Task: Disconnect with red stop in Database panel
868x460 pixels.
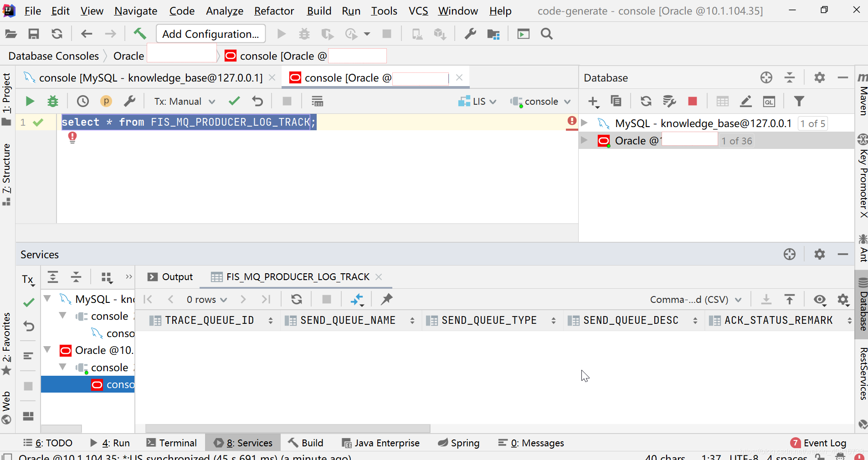Action: [692, 101]
